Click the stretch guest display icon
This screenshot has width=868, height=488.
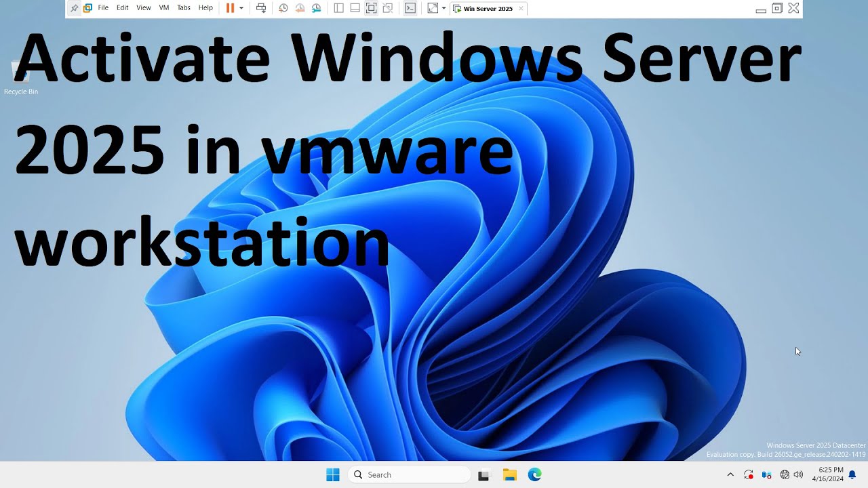point(433,8)
